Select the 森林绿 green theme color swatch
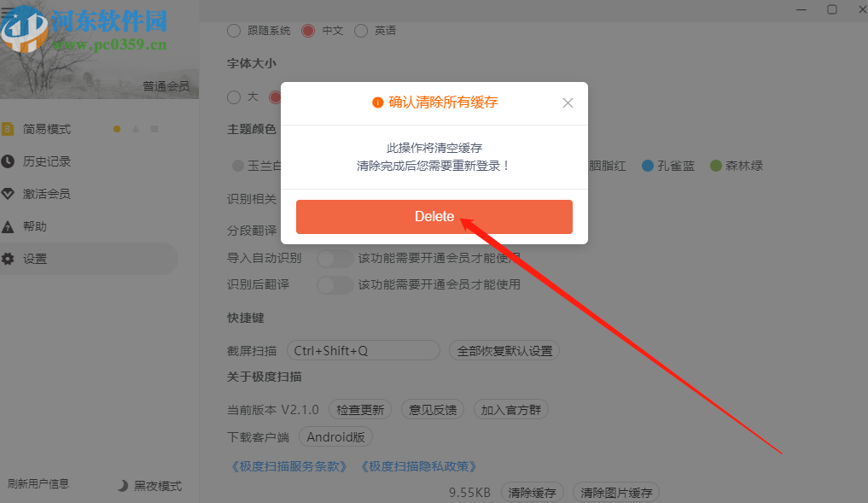This screenshot has width=868, height=503. click(715, 166)
